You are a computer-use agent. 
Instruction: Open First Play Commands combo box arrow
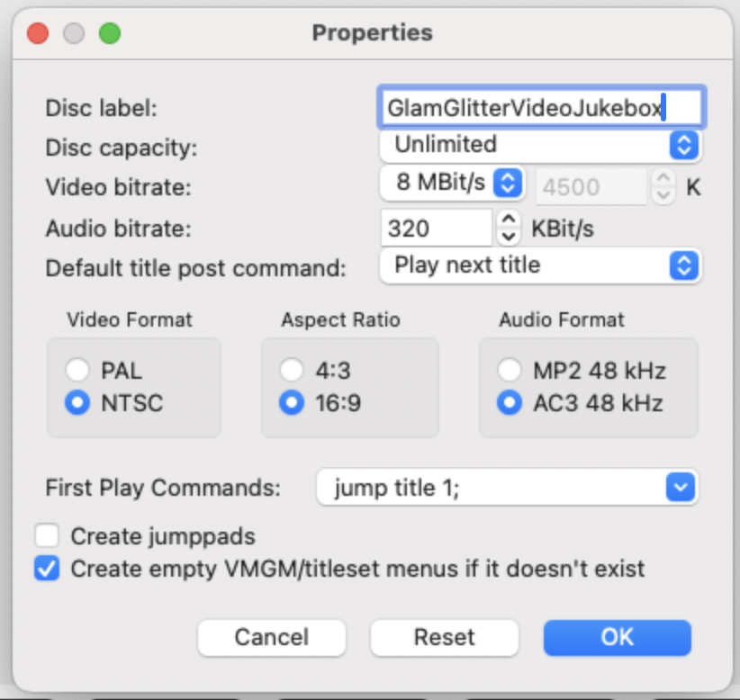tap(681, 489)
